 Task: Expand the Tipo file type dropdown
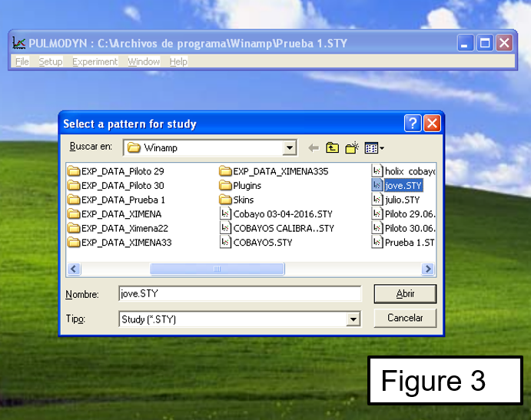[x=353, y=319]
